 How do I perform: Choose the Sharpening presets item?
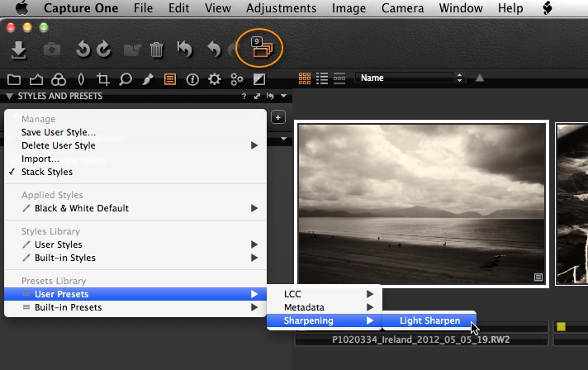[325, 321]
